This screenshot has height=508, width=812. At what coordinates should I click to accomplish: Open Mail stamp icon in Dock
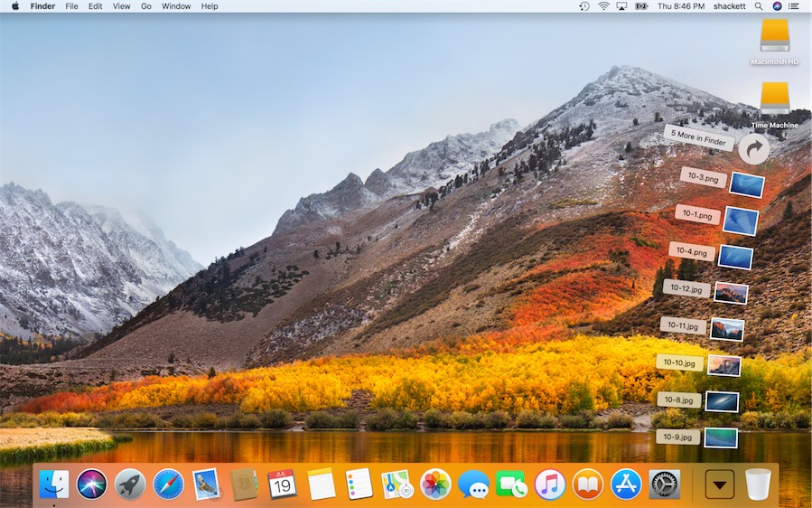click(206, 484)
